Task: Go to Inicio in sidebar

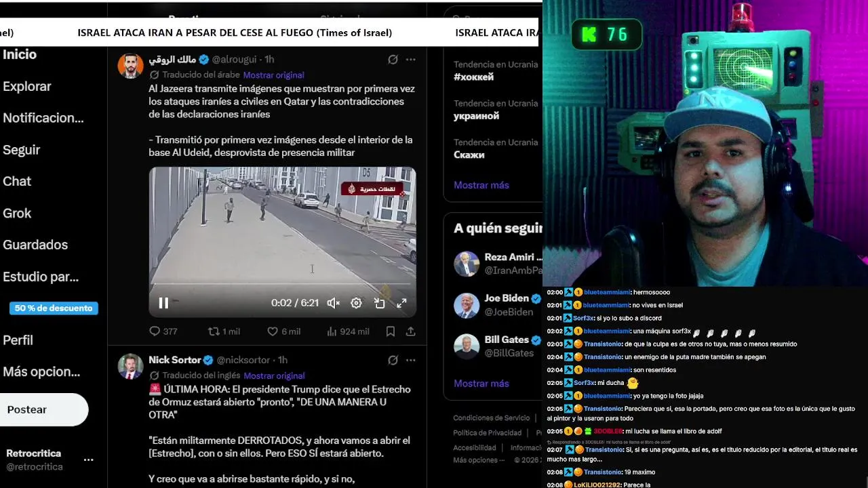Action: point(20,54)
